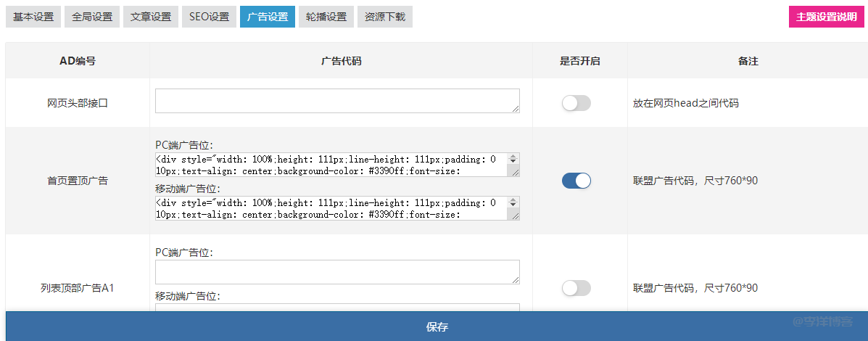The height and width of the screenshot is (341, 868).
Task: Click the active 广告设置 tab
Action: coord(268,17)
